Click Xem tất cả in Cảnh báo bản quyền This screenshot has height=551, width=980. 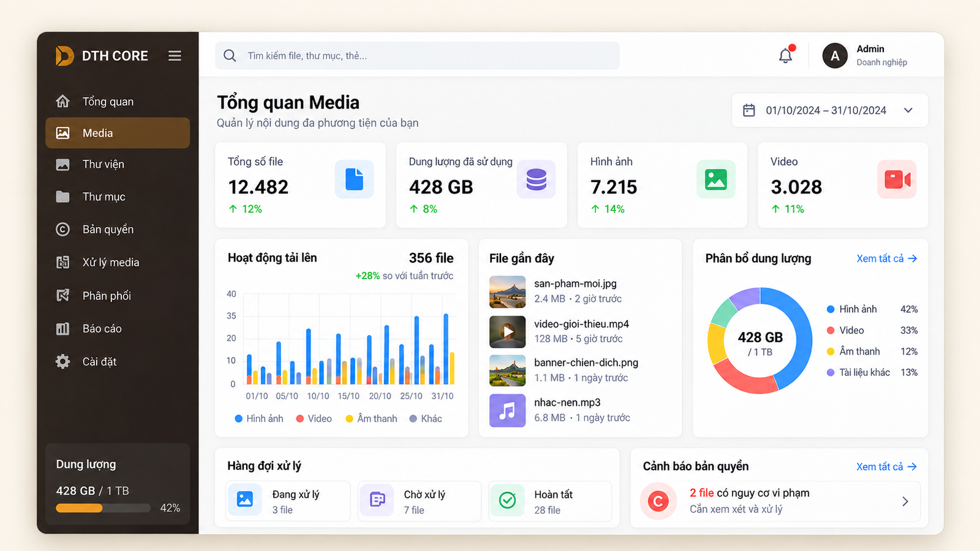point(886,467)
